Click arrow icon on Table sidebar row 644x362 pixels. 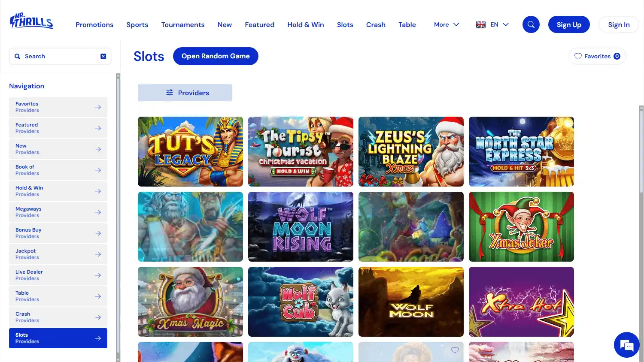pyautogui.click(x=98, y=296)
